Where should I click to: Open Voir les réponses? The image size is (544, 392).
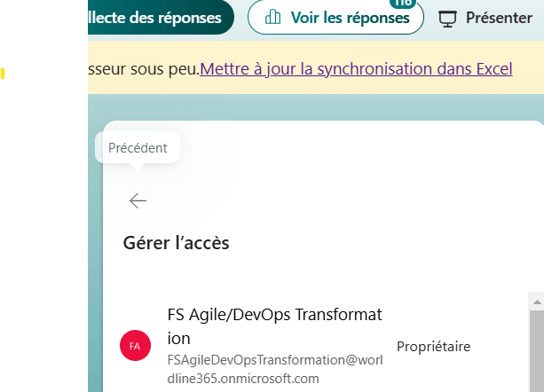(335, 17)
